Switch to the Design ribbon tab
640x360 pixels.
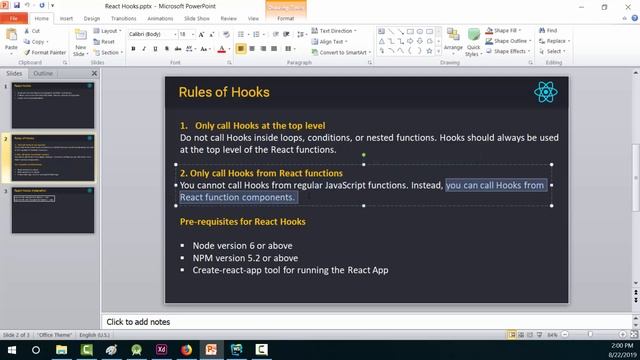(x=91, y=19)
